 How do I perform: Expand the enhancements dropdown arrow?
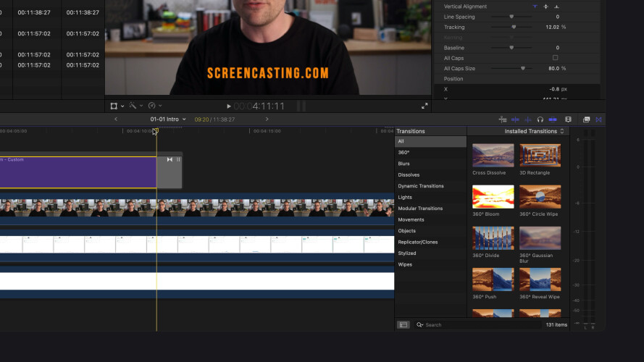point(141,106)
